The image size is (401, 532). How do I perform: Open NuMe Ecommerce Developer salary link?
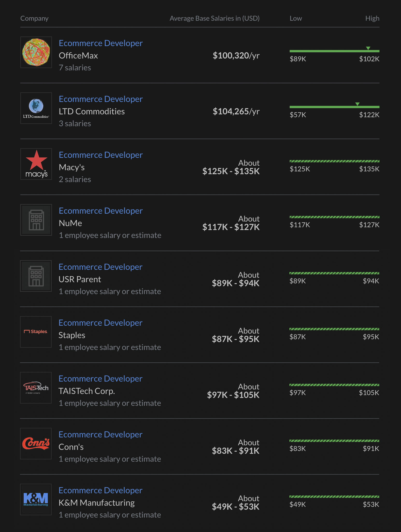(x=100, y=211)
